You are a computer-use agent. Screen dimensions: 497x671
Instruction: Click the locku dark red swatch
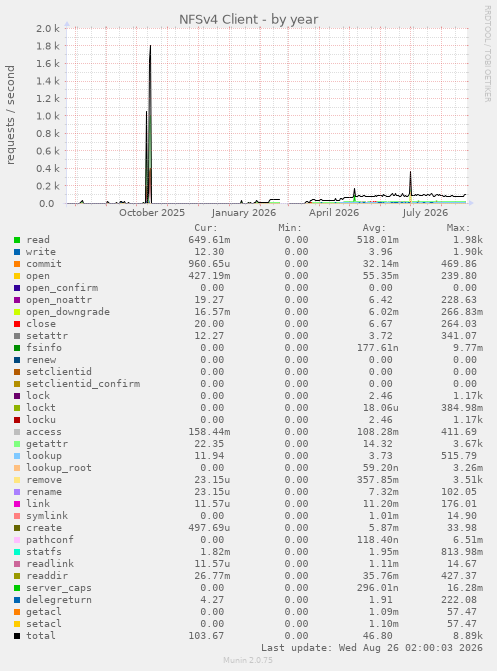(17, 420)
